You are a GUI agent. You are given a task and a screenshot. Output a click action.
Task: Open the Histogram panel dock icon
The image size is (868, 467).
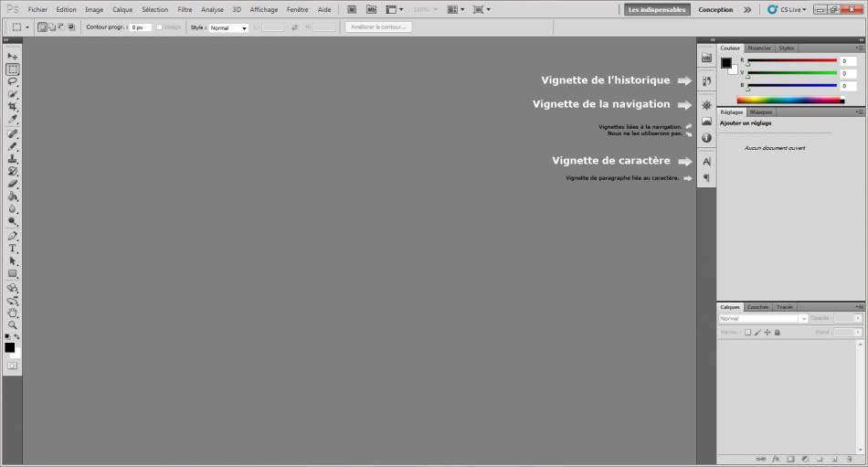click(x=706, y=122)
